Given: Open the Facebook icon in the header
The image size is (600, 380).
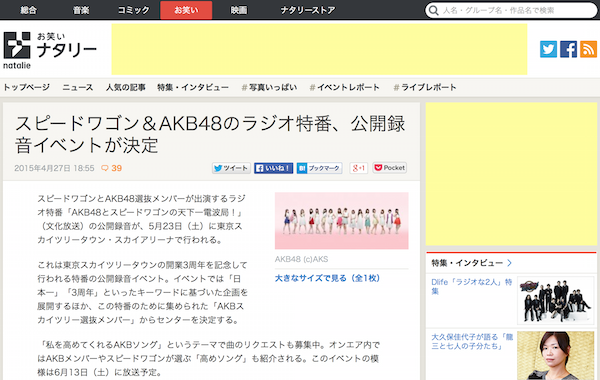Looking at the screenshot, I should coord(568,49).
